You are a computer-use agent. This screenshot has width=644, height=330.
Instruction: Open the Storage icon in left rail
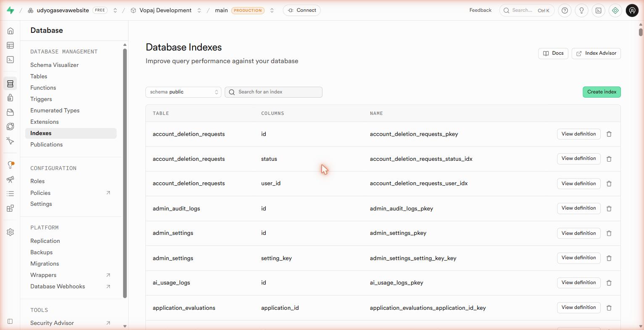click(11, 112)
